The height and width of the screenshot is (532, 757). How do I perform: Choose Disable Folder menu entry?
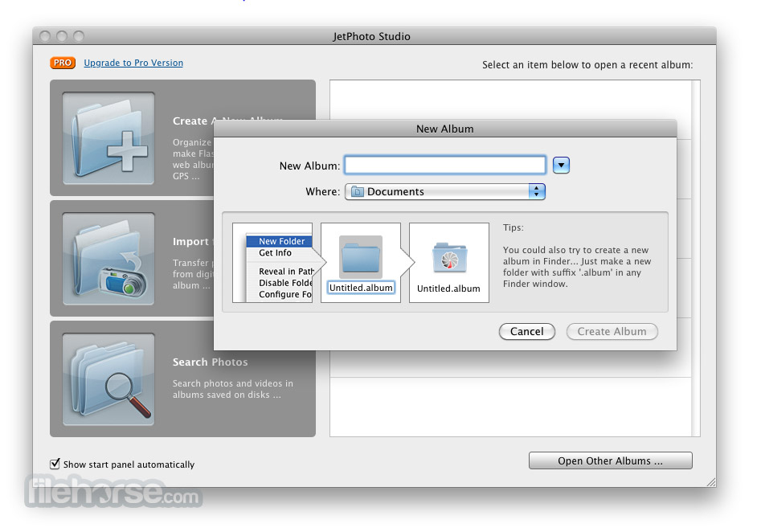(x=285, y=283)
